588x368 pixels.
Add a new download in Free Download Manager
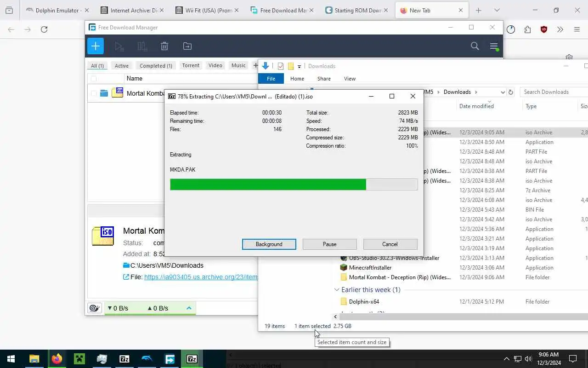pyautogui.click(x=95, y=46)
